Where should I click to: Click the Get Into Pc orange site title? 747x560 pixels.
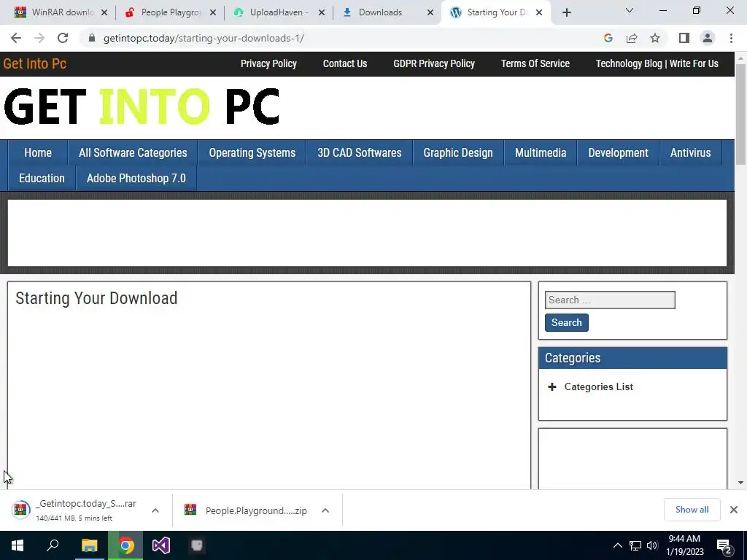click(x=35, y=64)
